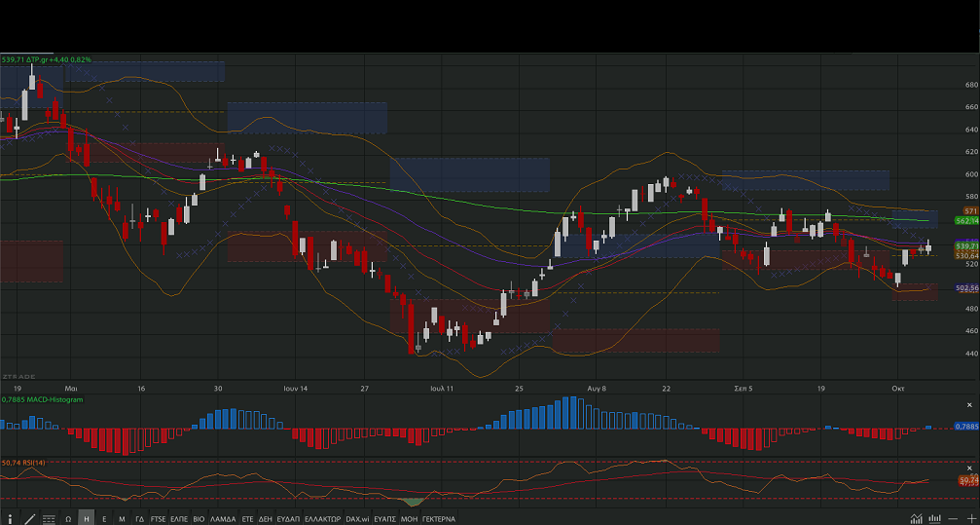Click the 680 price axis label

[974, 85]
